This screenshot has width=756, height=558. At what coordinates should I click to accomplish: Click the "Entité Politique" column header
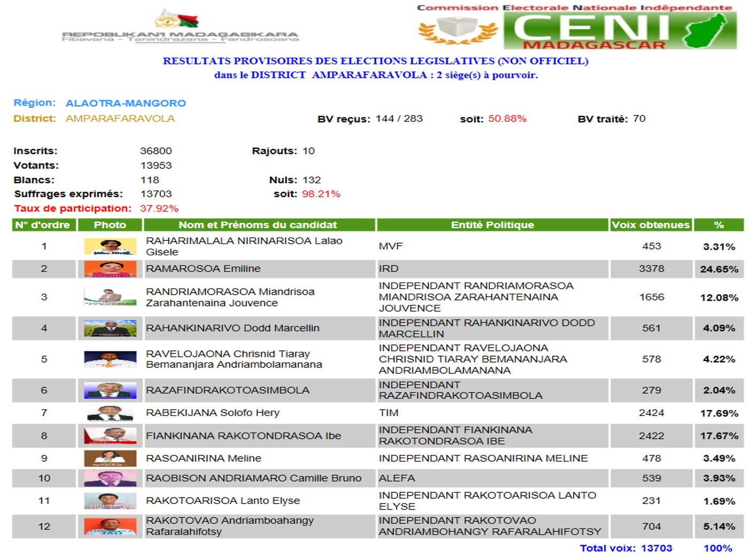tap(493, 225)
